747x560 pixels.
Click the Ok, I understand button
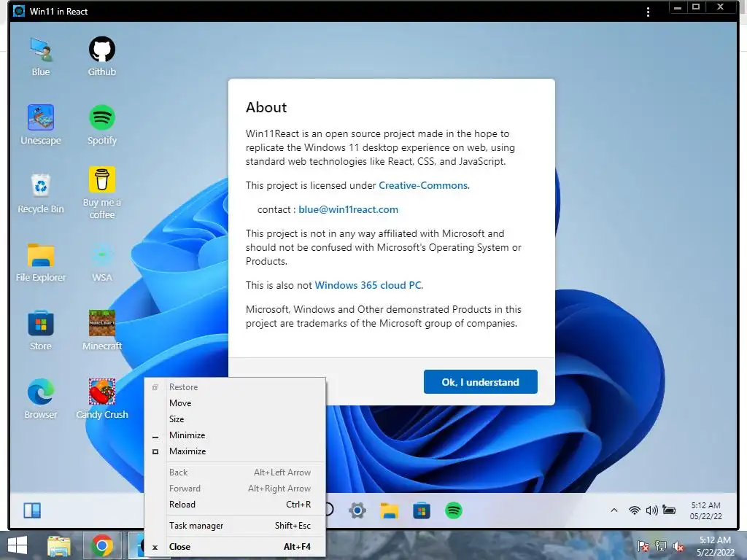[x=480, y=382]
